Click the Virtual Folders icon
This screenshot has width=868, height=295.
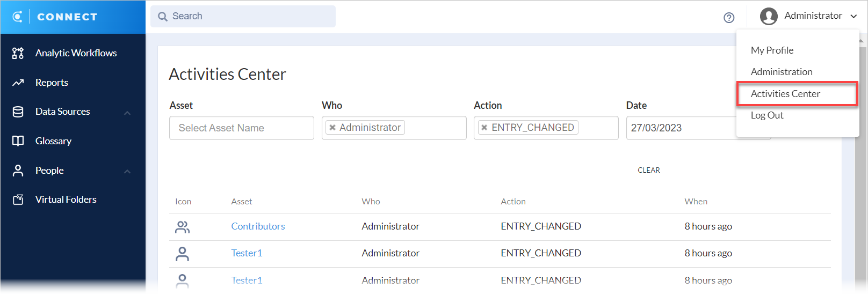18,200
